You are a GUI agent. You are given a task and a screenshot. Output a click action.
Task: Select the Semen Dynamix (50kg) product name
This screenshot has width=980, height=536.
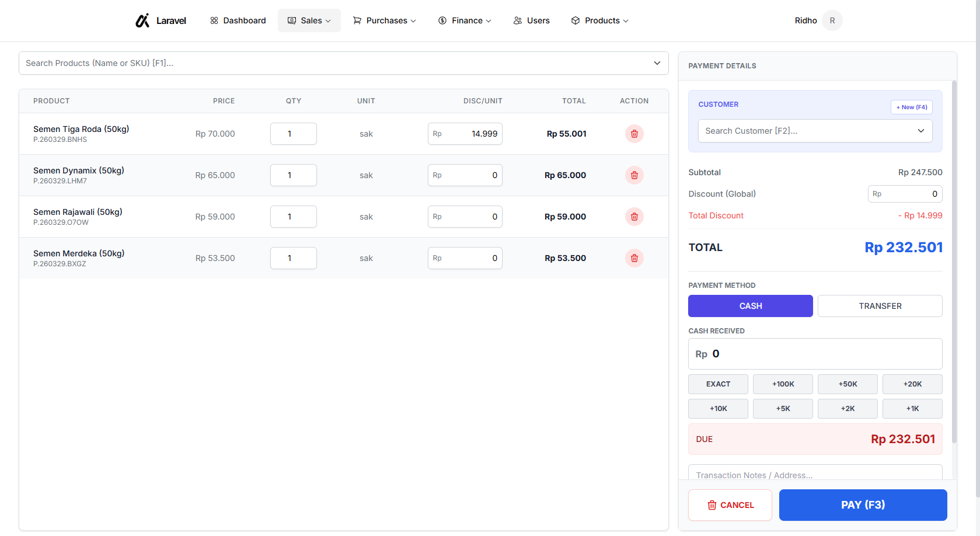click(79, 170)
